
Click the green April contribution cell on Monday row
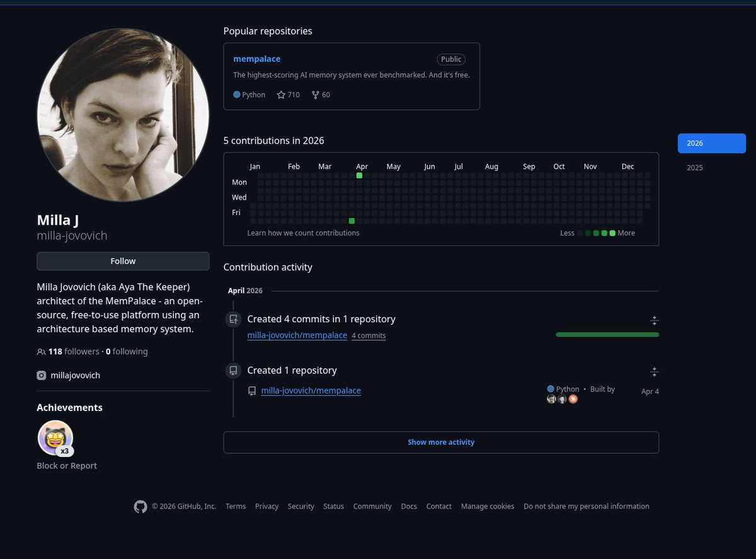pos(359,176)
